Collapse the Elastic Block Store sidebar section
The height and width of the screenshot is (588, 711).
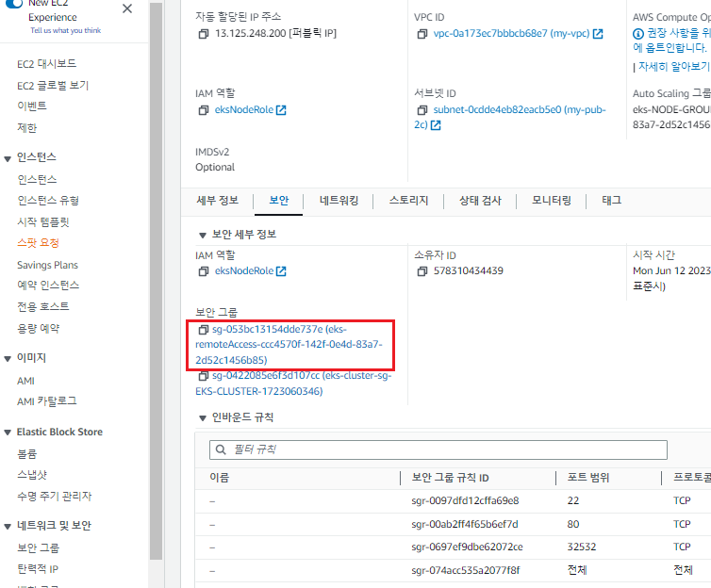pyautogui.click(x=8, y=433)
